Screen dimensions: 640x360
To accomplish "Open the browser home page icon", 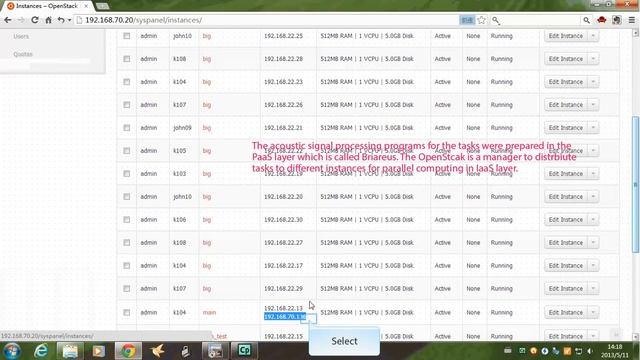I will point(48,20).
